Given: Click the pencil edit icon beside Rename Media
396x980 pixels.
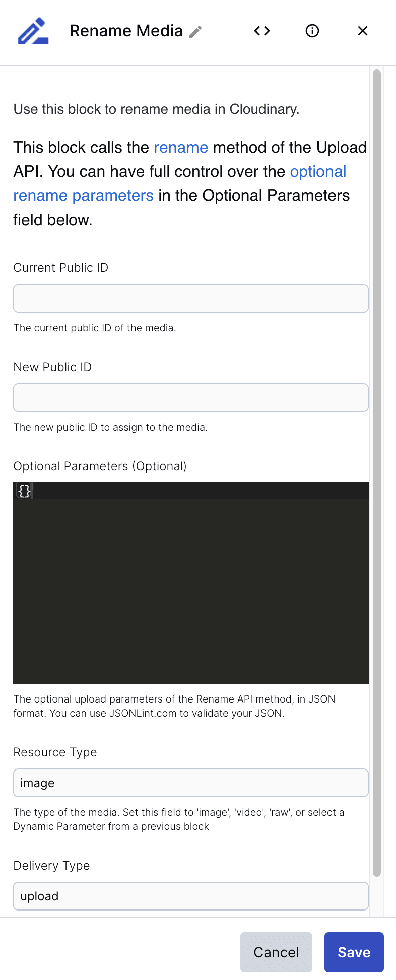Looking at the screenshot, I should [x=195, y=32].
